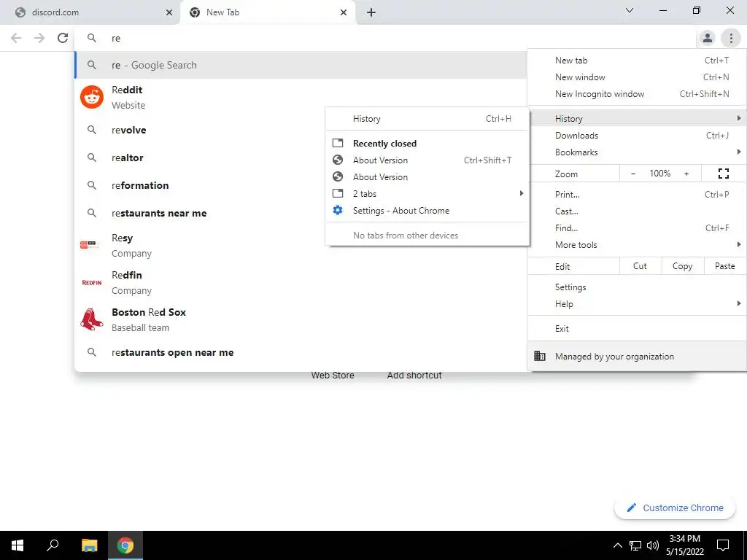Open a new tab with the plus button

(371, 13)
